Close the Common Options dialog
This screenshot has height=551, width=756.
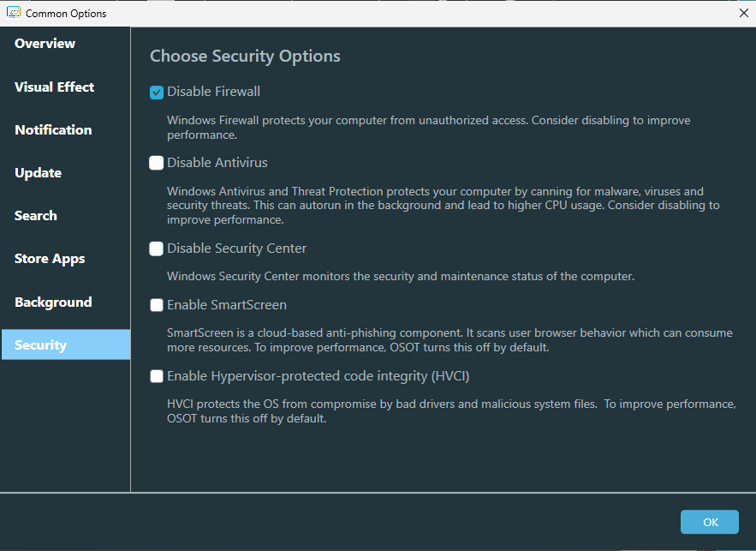click(x=743, y=13)
